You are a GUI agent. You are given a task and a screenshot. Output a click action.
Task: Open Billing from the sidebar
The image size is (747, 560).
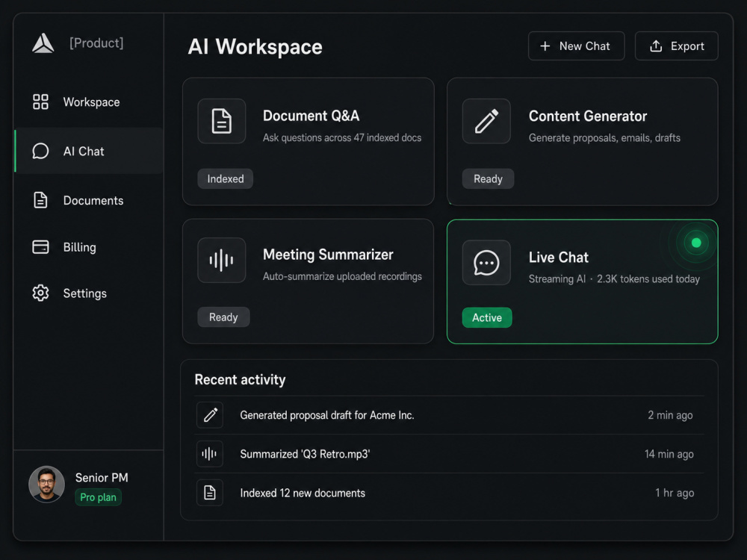coord(89,247)
